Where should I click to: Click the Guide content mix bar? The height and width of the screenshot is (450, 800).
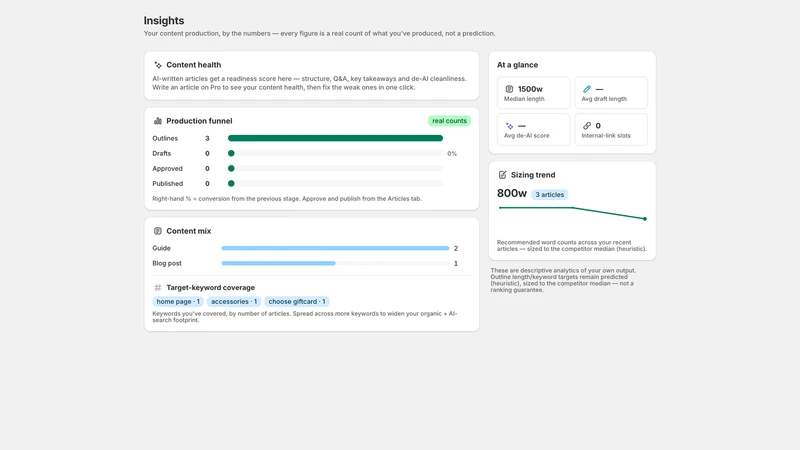tap(335, 248)
